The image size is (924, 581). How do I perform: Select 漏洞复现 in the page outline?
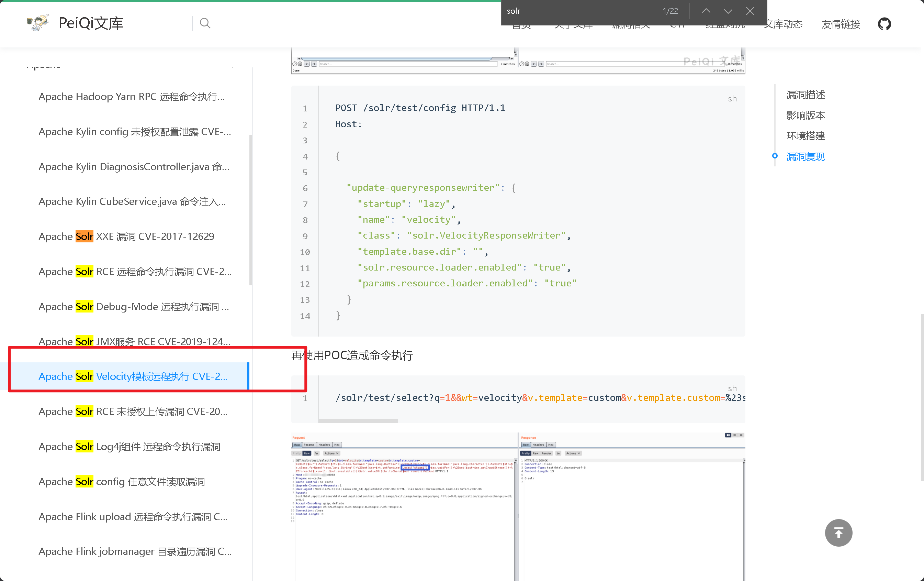[x=805, y=157]
